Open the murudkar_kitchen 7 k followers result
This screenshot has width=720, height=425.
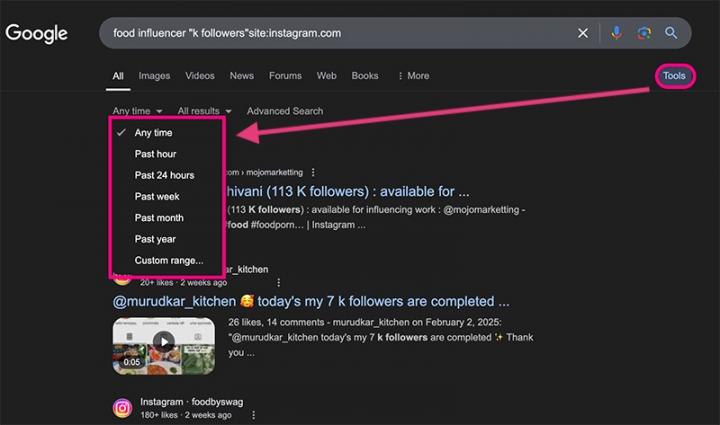(x=311, y=302)
